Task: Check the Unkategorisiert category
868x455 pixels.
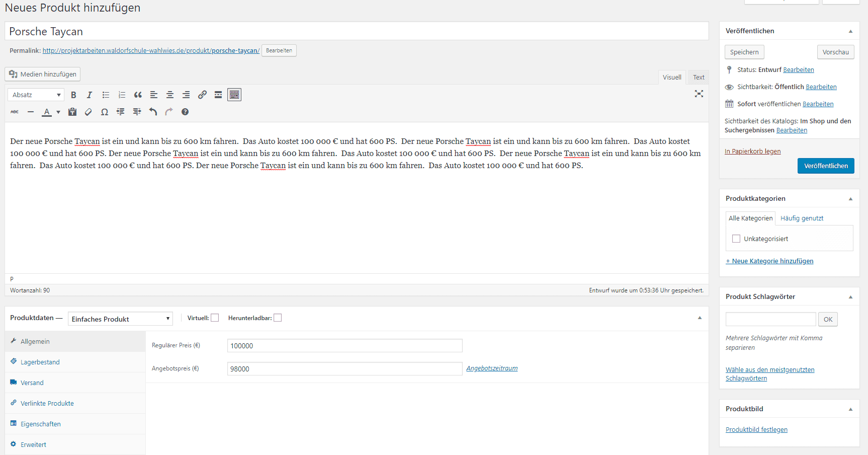Action: point(736,239)
